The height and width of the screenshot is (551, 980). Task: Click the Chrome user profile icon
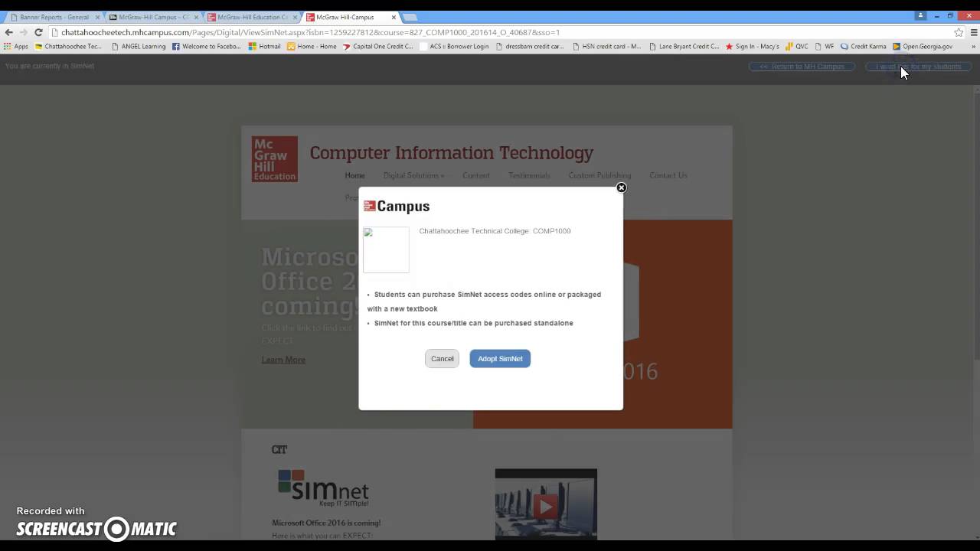tap(920, 15)
